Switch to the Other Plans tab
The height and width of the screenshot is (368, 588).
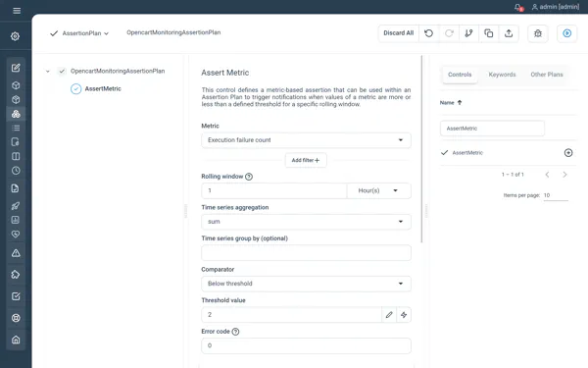click(x=547, y=75)
